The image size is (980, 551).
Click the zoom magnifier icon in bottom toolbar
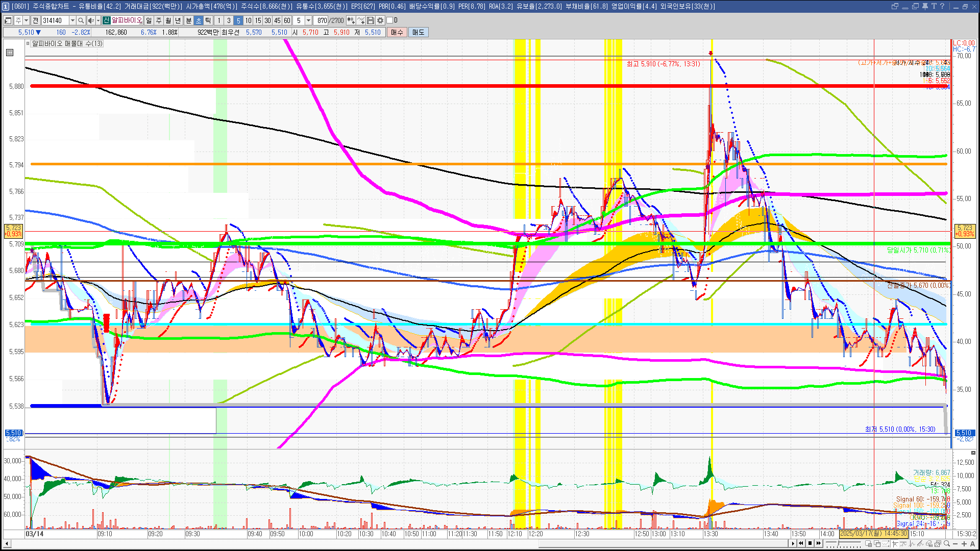(x=947, y=544)
